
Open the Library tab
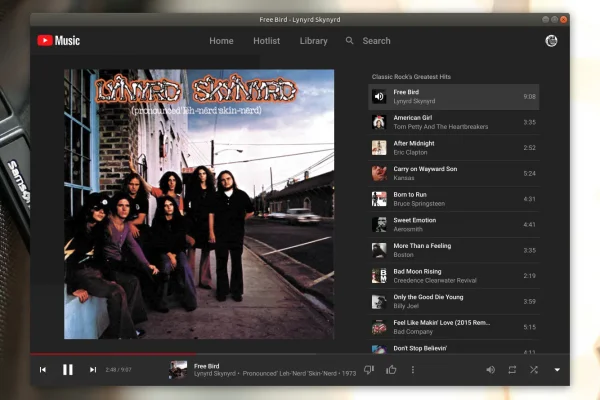[x=313, y=41]
